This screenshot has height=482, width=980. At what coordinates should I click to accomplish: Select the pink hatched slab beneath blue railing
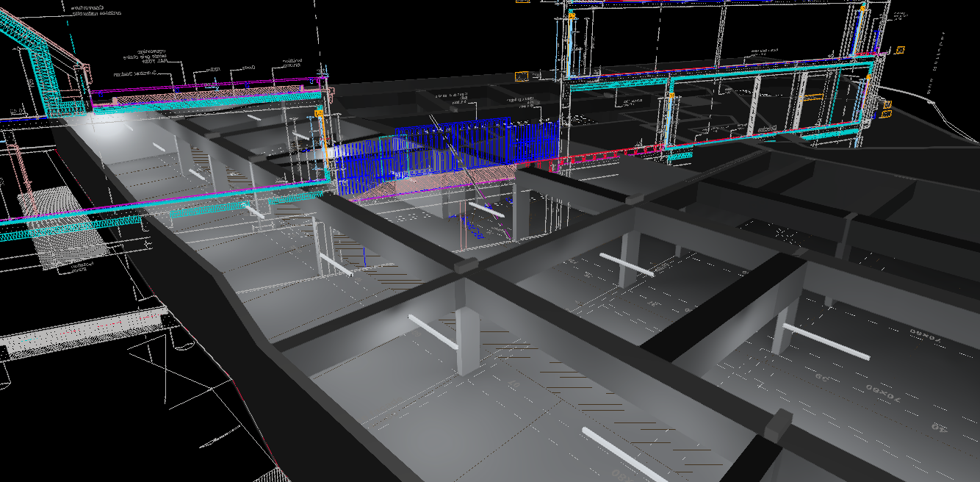coord(441,182)
